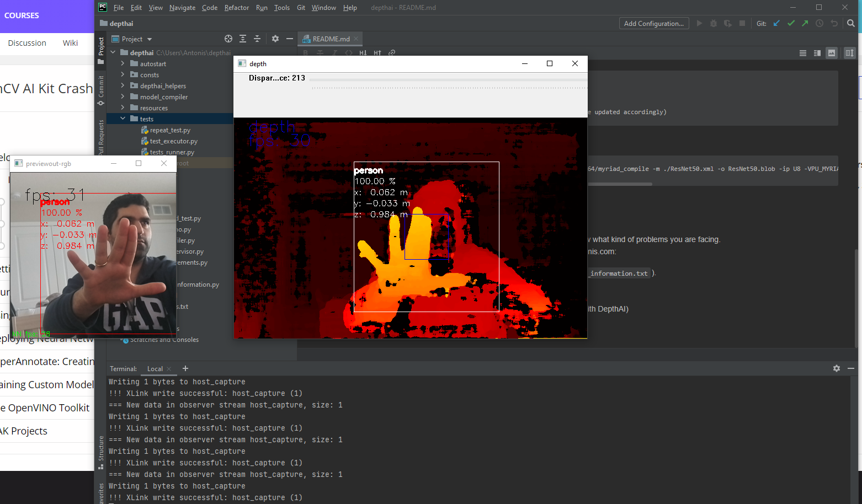The image size is (862, 504).
Task: Select the README.md editor tab
Action: tap(331, 39)
